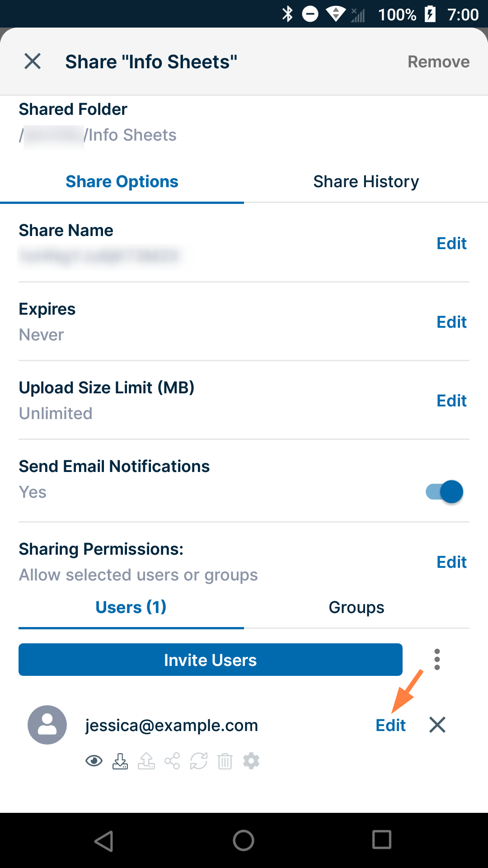Switch to the Share History tab

click(366, 182)
